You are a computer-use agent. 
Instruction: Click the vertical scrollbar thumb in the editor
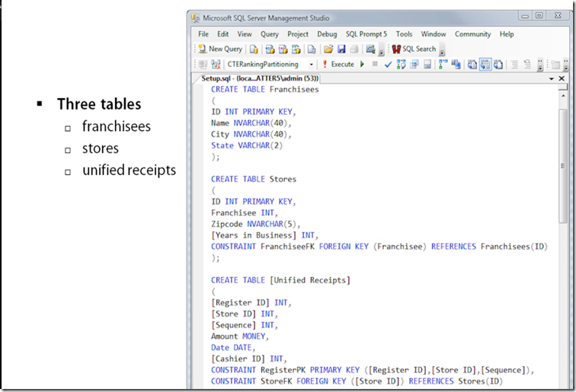click(563, 165)
